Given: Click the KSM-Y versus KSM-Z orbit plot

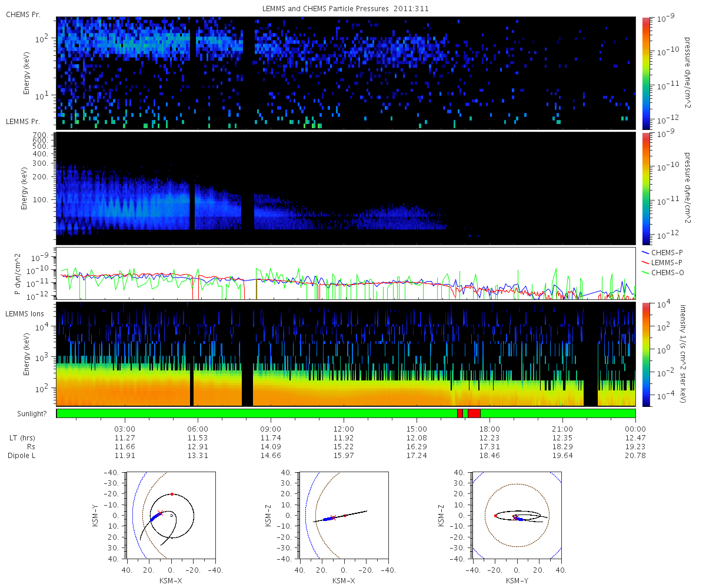Looking at the screenshot, I should coord(517,514).
